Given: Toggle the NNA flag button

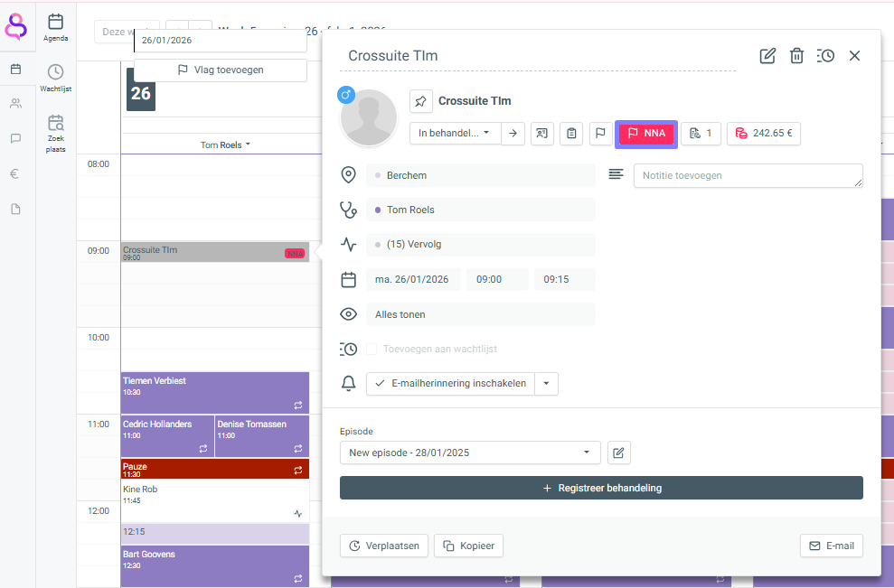Looking at the screenshot, I should (x=645, y=134).
